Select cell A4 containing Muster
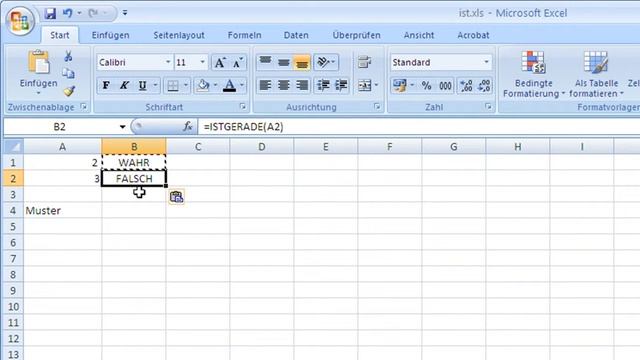640x360 pixels. 62,211
